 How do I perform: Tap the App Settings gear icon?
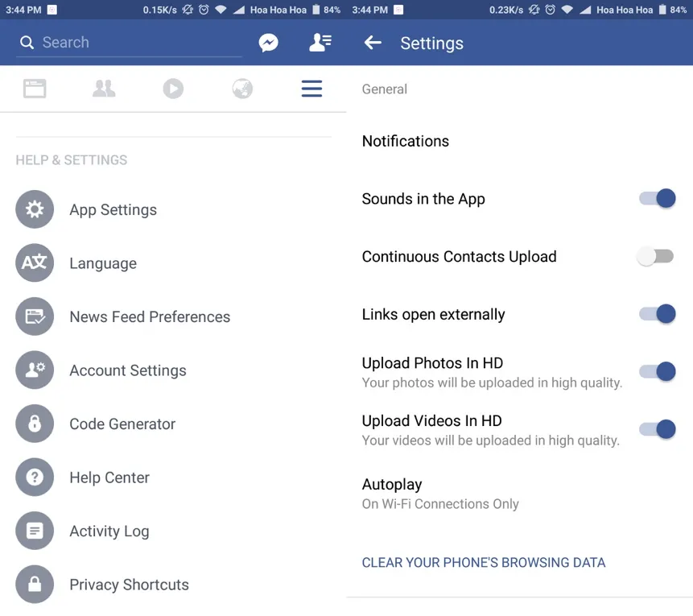[35, 209]
